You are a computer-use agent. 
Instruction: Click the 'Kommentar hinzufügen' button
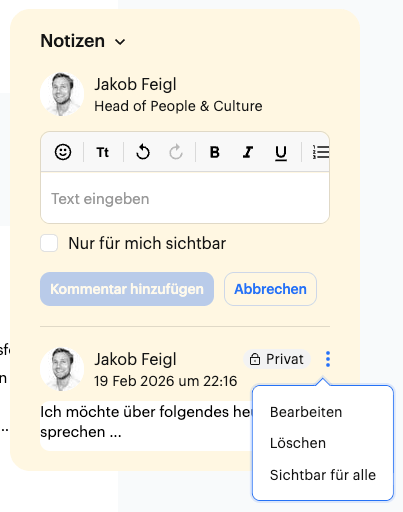pos(127,289)
